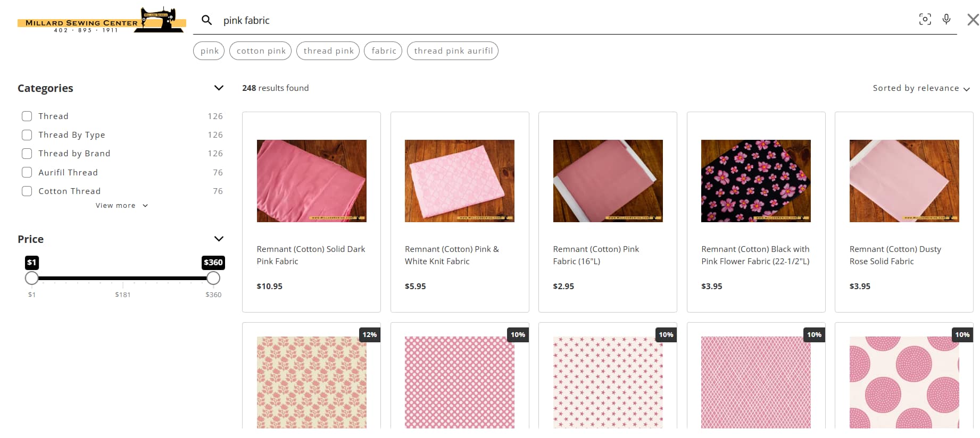Viewport: 980px width, 438px height.
Task: Collapse the Price filter section
Action: coord(218,239)
